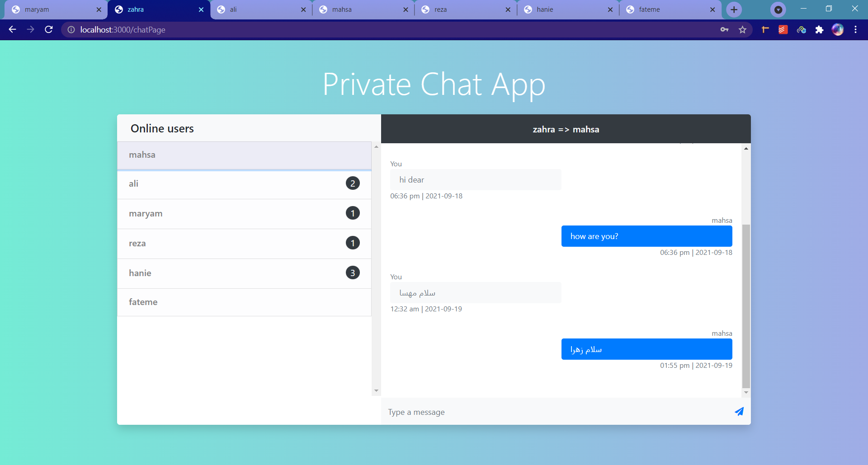
Task: Click the unread badge 2 next to ali
Action: coord(353,183)
